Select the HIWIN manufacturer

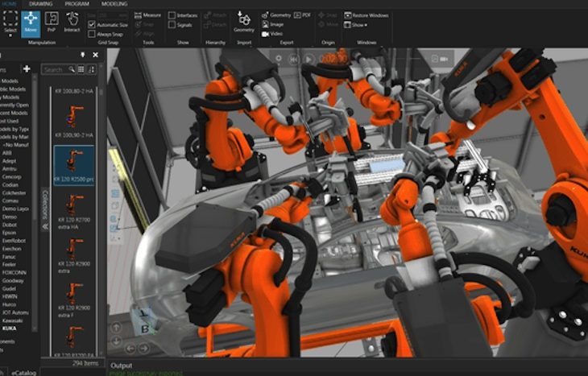(x=10, y=296)
